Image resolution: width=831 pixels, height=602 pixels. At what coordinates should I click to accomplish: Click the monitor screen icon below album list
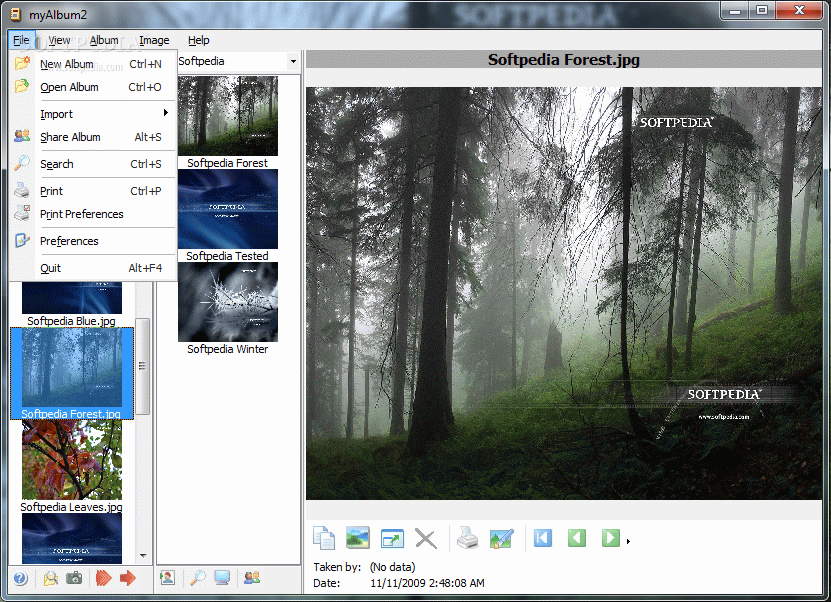(x=222, y=578)
